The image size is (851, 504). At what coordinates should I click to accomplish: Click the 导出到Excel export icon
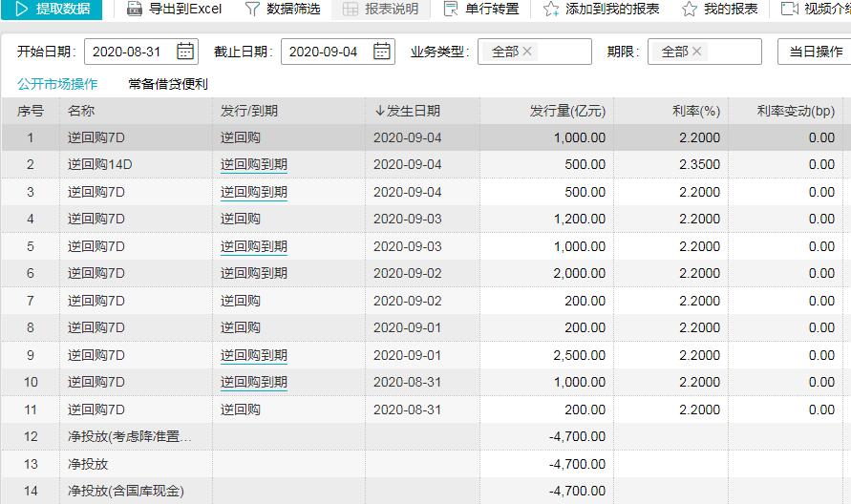point(133,9)
